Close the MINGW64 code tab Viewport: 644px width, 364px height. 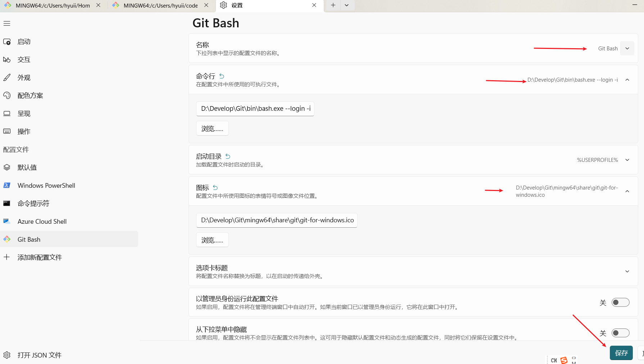point(206,5)
